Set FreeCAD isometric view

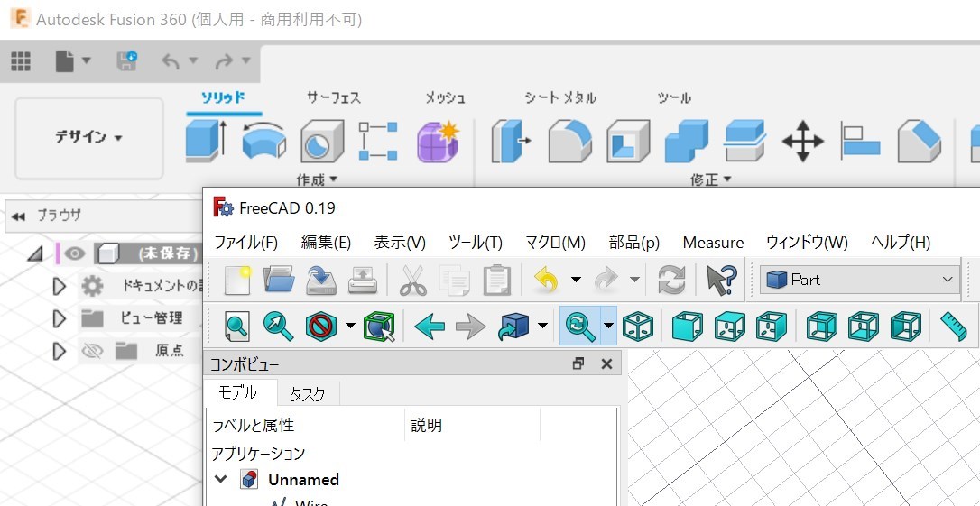tap(638, 327)
